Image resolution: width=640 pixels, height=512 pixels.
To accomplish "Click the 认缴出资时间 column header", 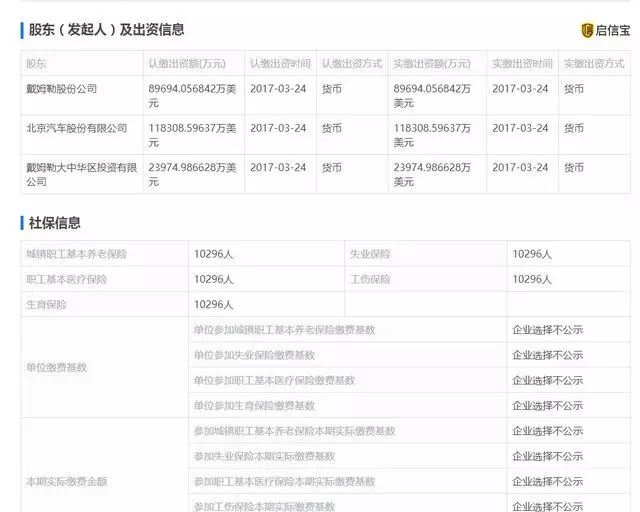I will pos(280,64).
